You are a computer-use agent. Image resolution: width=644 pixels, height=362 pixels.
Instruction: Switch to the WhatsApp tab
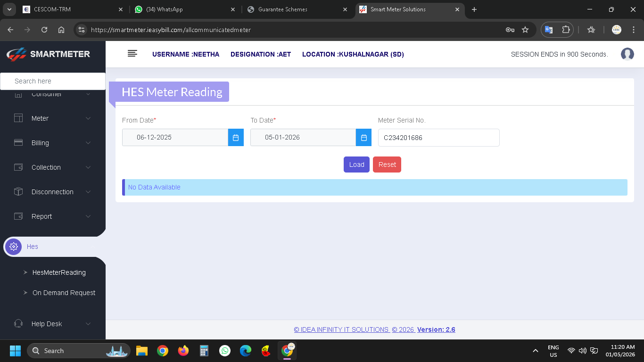point(184,9)
